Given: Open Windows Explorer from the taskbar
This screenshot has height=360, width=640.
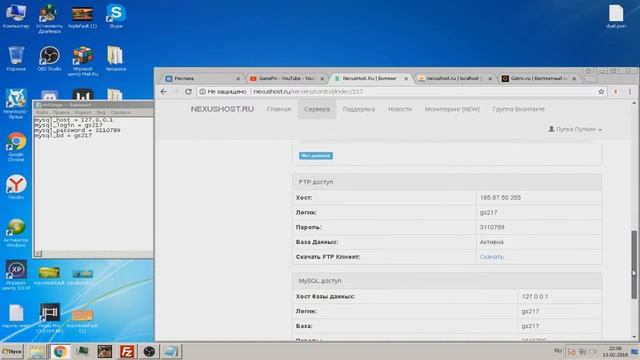Looking at the screenshot, I should coord(37,351).
